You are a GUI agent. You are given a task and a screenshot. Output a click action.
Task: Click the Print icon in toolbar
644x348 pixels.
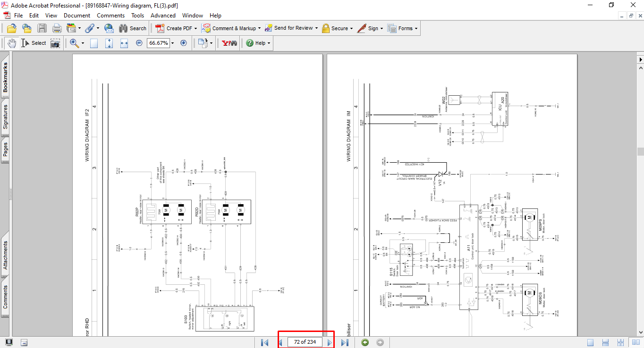pyautogui.click(x=57, y=28)
